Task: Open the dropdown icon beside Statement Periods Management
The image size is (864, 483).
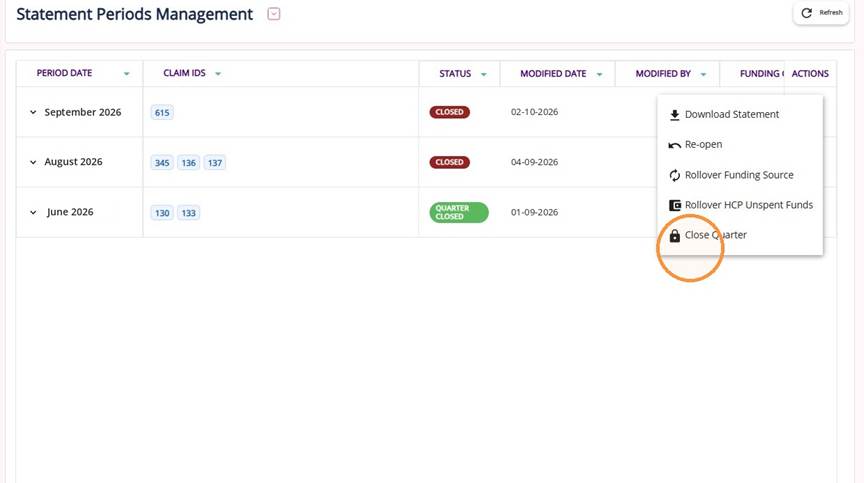Action: (x=273, y=14)
